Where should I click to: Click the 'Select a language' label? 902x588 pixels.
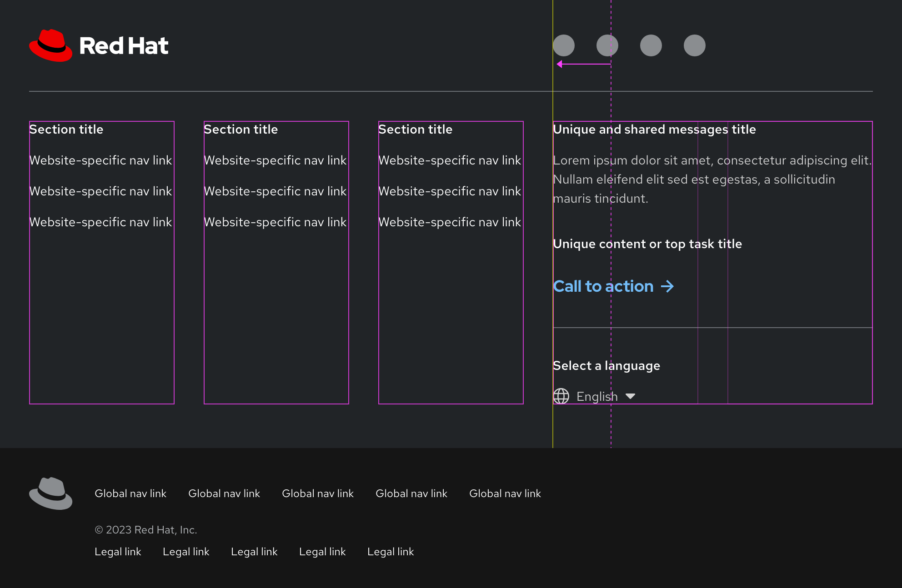606,366
